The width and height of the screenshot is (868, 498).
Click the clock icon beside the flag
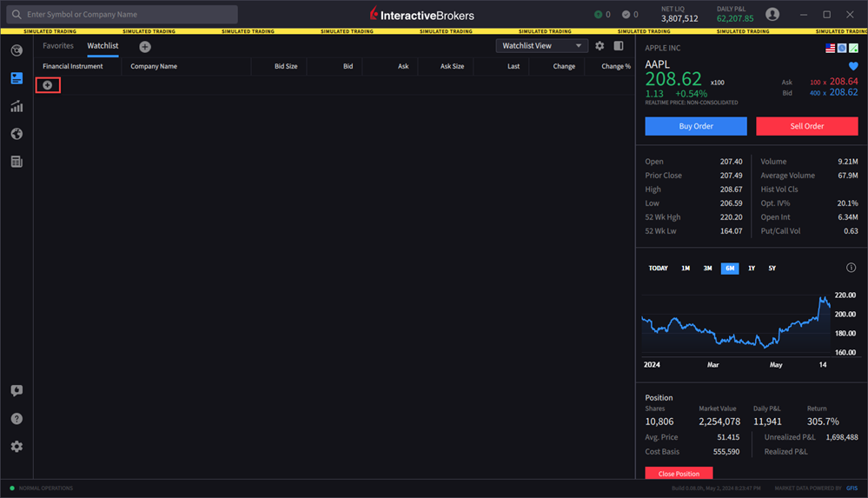coord(841,48)
